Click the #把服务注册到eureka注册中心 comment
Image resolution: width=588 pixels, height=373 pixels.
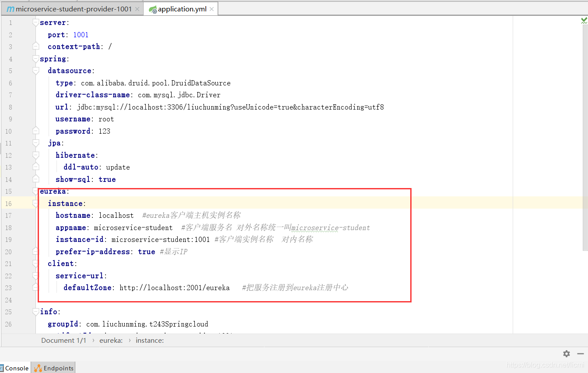(x=295, y=288)
